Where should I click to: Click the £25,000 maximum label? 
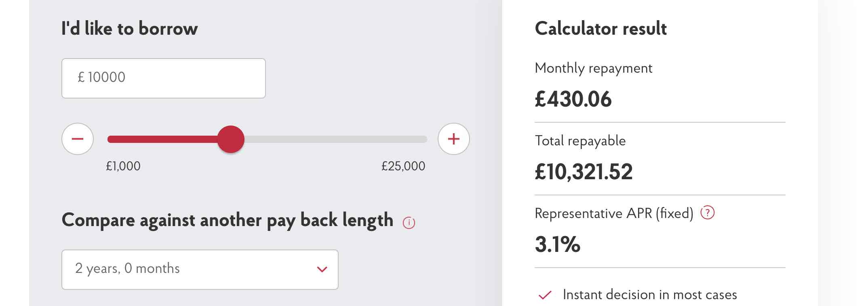[403, 166]
